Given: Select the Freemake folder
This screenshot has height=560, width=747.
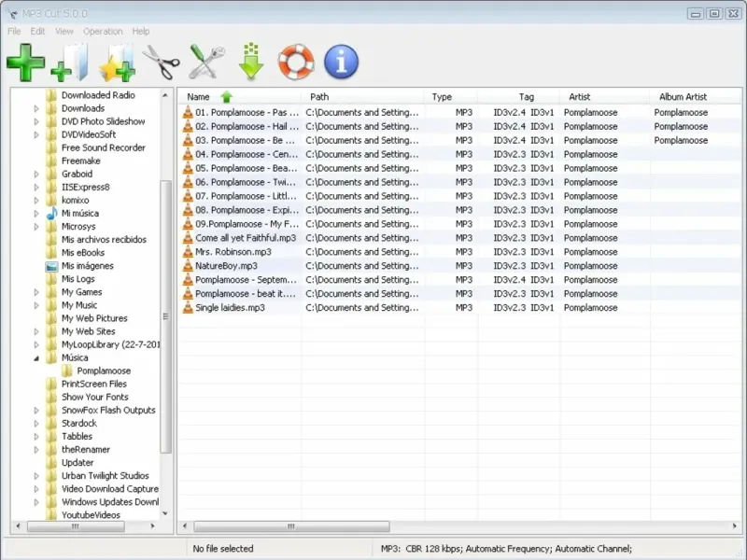Looking at the screenshot, I should click(x=81, y=161).
